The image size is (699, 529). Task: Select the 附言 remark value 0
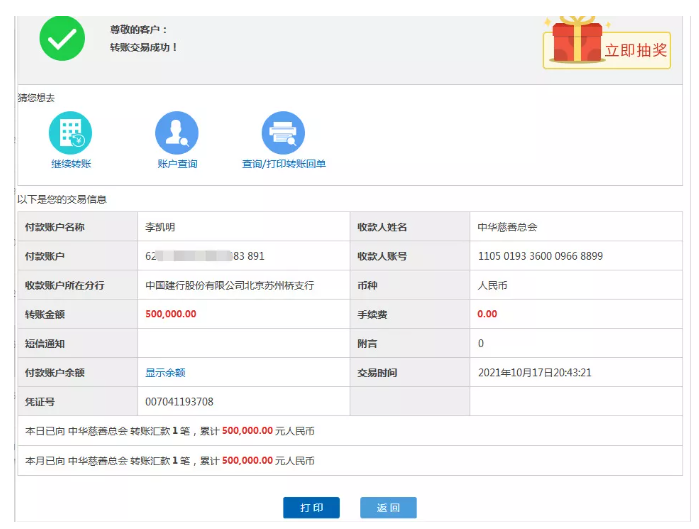point(481,343)
